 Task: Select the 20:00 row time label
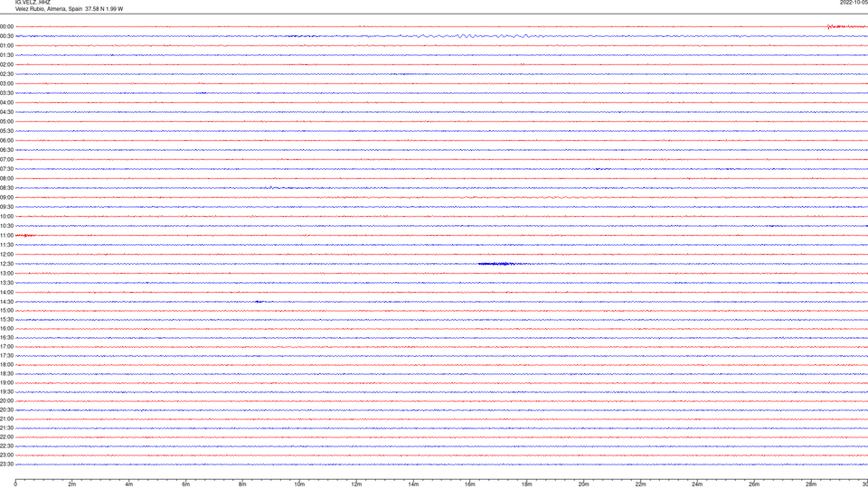click(x=6, y=401)
